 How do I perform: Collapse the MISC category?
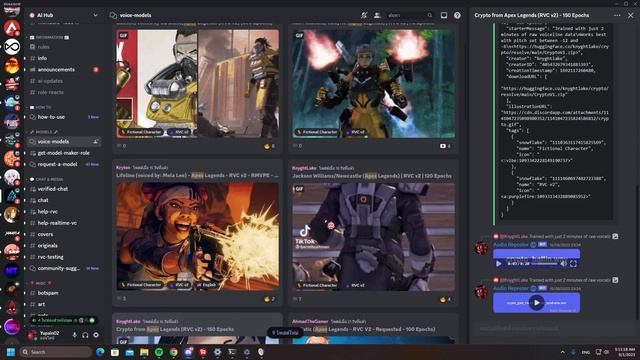click(x=40, y=283)
